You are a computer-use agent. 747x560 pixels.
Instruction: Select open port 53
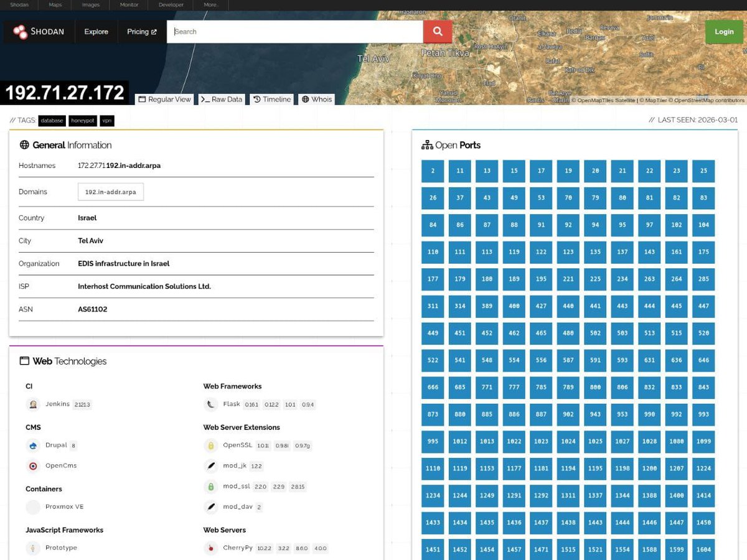pos(541,198)
